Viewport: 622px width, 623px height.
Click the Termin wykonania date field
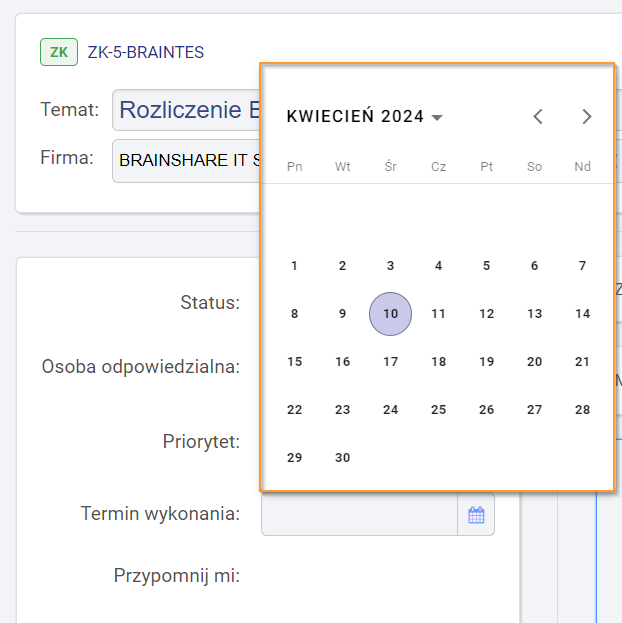[x=359, y=514]
